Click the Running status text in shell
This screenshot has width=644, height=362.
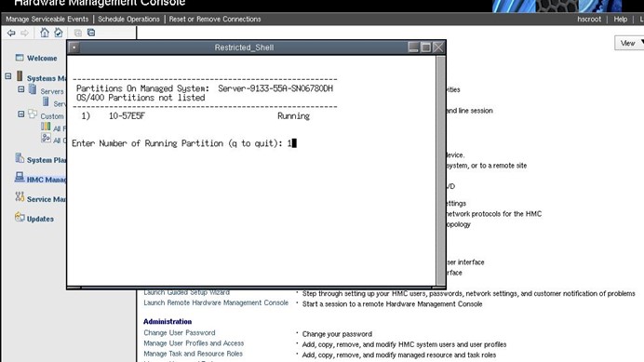click(x=294, y=116)
